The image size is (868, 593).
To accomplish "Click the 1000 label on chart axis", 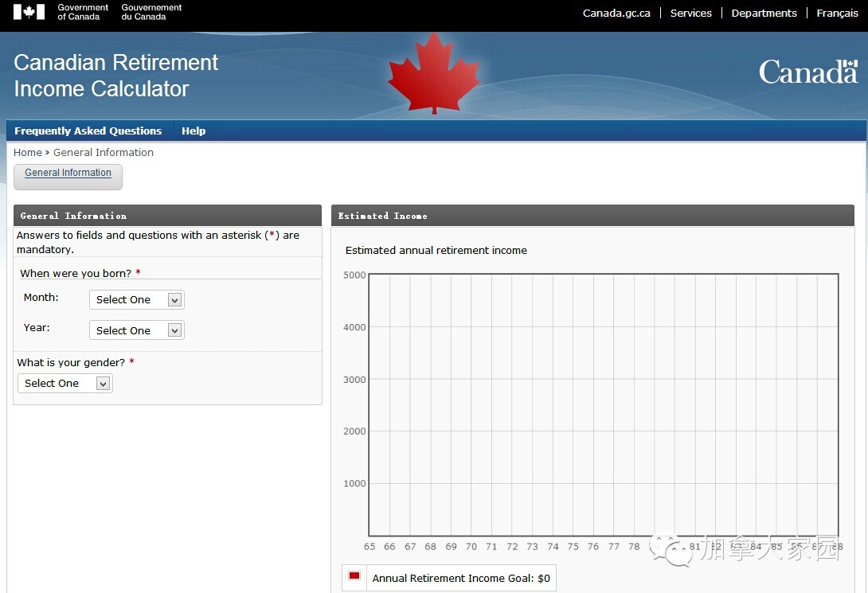I will (354, 483).
